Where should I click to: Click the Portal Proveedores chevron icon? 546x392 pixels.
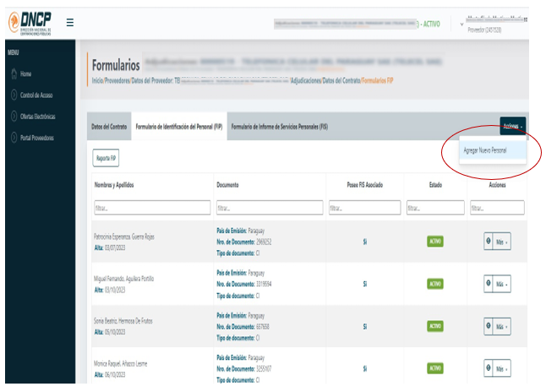coord(14,138)
